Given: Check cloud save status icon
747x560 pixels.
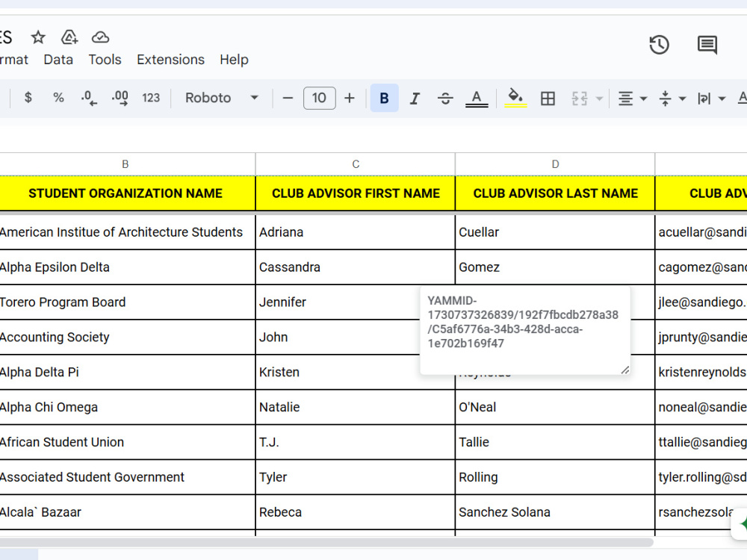Looking at the screenshot, I should click(101, 37).
